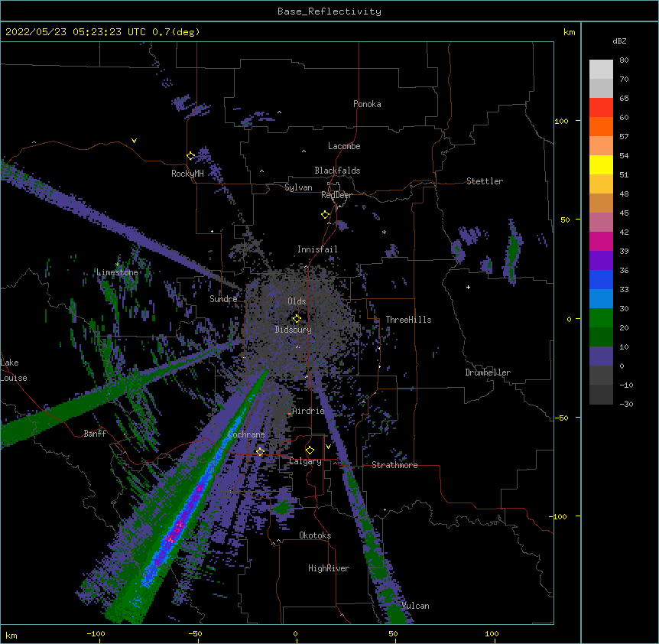Screen dimensions: 659x644
Task: Click the yellow radar marker between Olds and Didsbury
Action: tap(297, 318)
